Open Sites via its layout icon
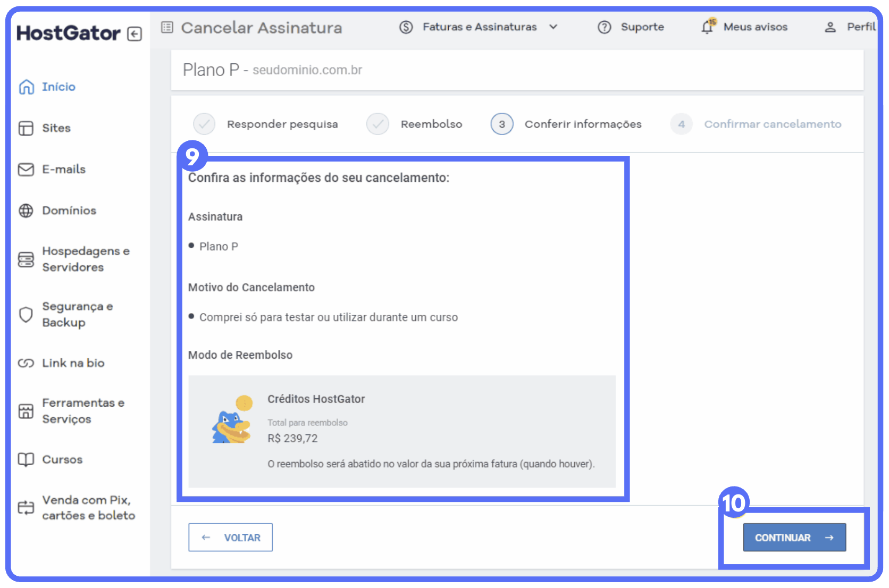 26,128
